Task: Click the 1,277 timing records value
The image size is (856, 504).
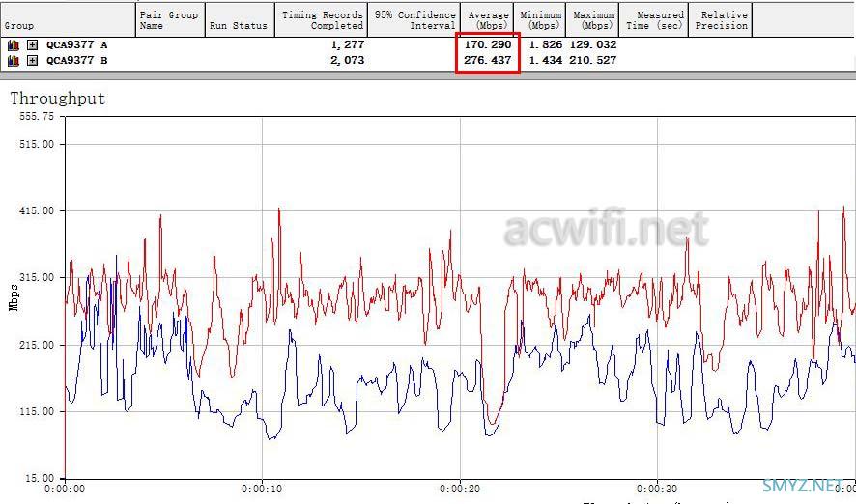Action: pos(347,45)
